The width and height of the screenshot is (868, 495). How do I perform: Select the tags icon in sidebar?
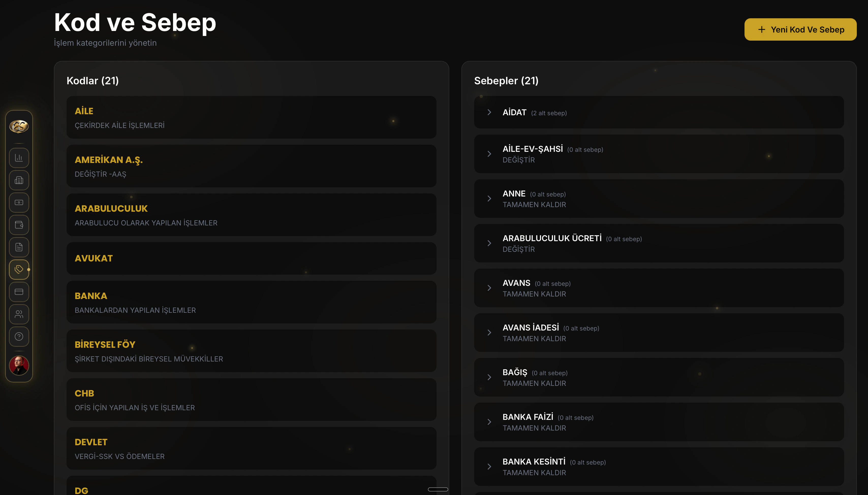[19, 270]
